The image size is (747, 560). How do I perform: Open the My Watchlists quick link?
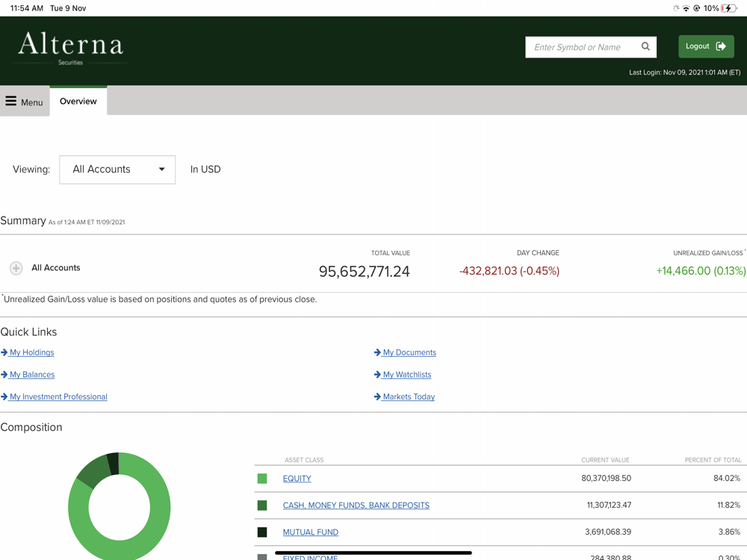[x=407, y=375]
